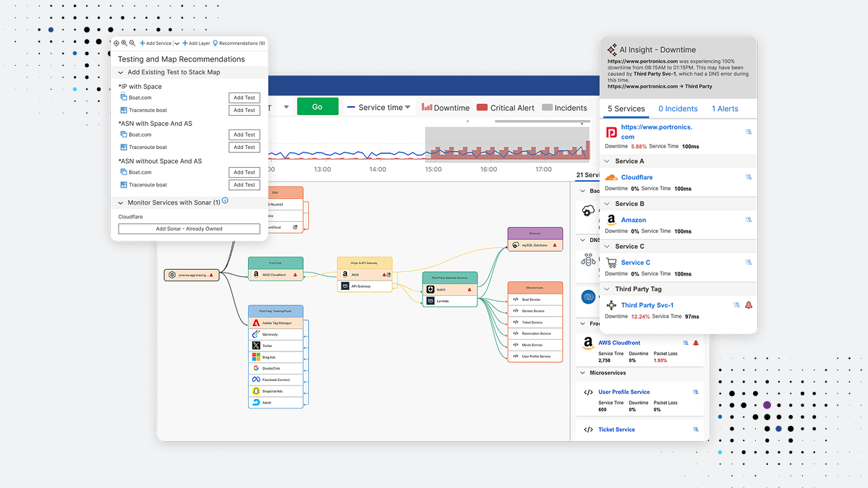Click the Adroll logo icon
This screenshot has width=868, height=488.
pyautogui.click(x=256, y=402)
